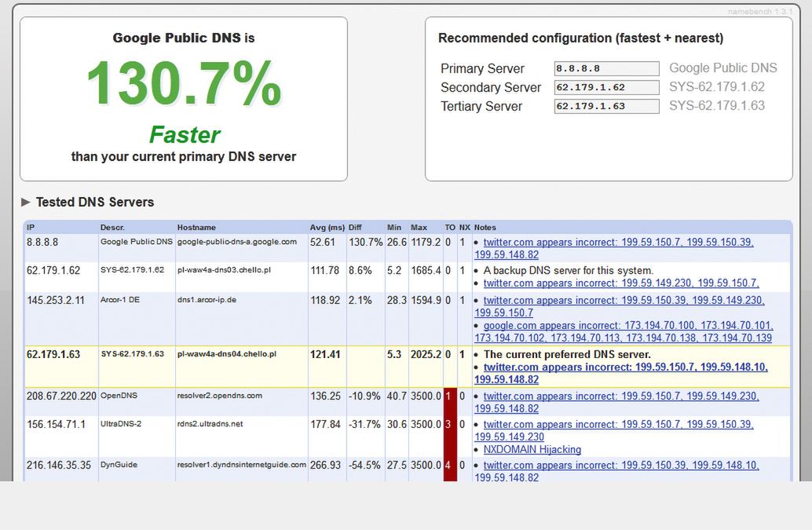The image size is (812, 530).
Task: Click the average value 266.93
Action: tap(325, 465)
